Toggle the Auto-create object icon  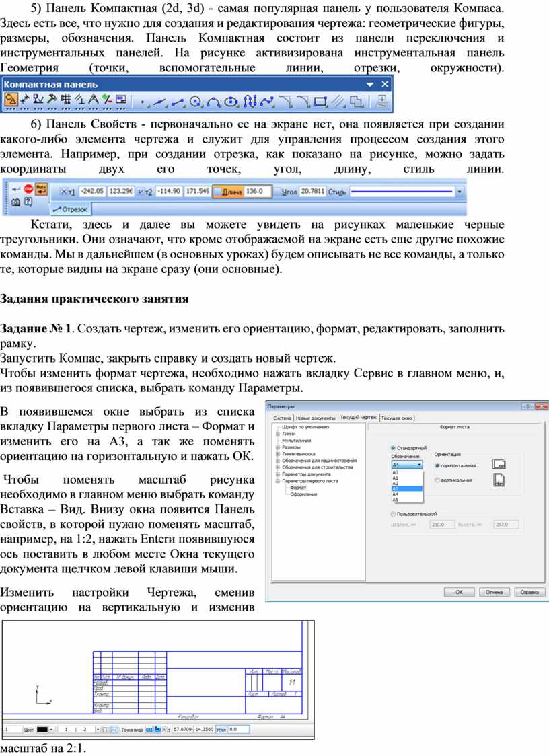(x=42, y=190)
